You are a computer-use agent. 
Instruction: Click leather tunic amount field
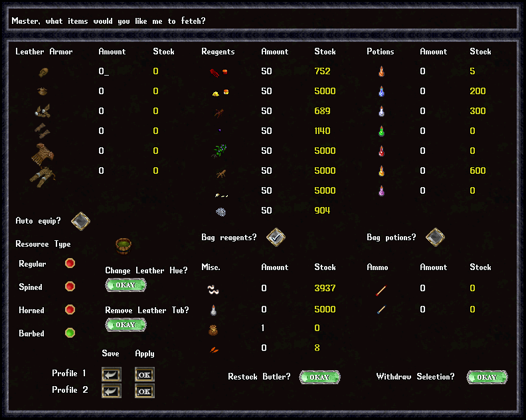(x=102, y=151)
